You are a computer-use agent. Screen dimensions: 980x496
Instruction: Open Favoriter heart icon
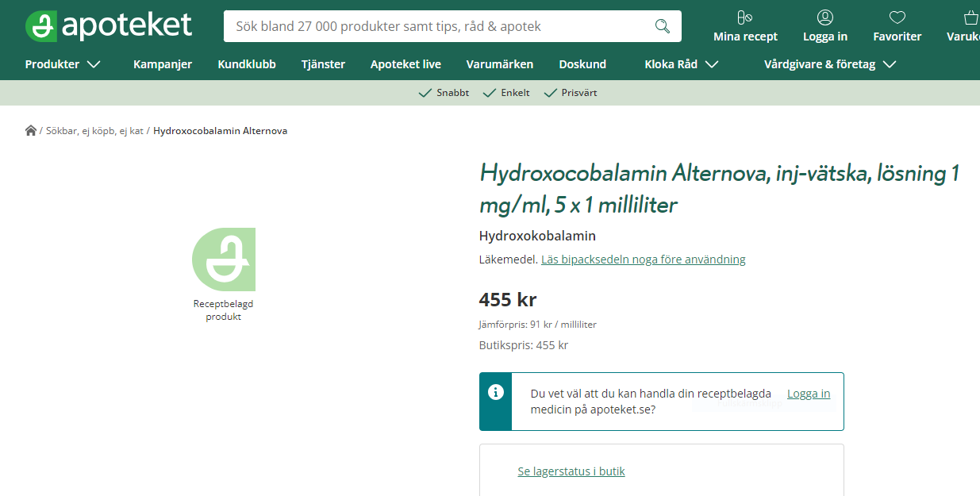897,17
